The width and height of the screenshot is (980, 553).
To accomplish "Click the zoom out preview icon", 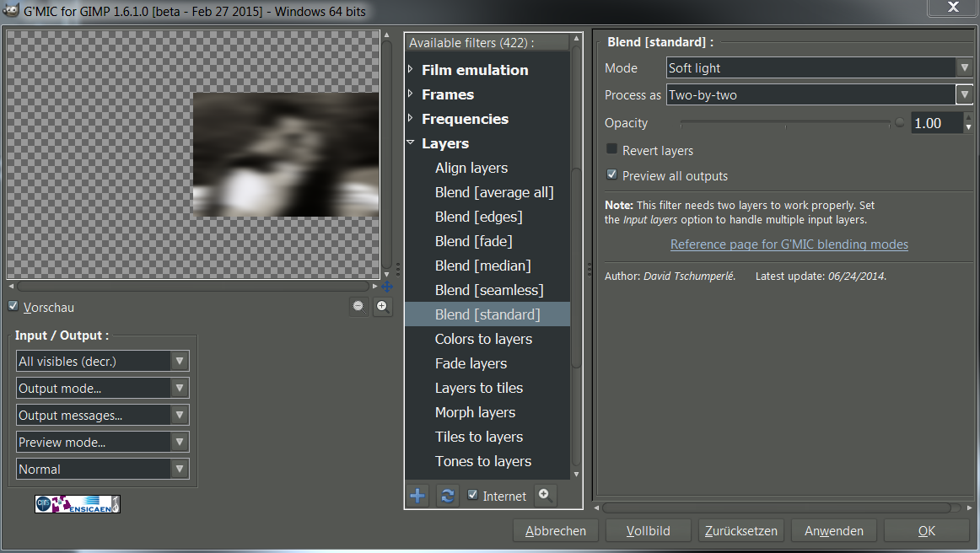I will (x=358, y=306).
